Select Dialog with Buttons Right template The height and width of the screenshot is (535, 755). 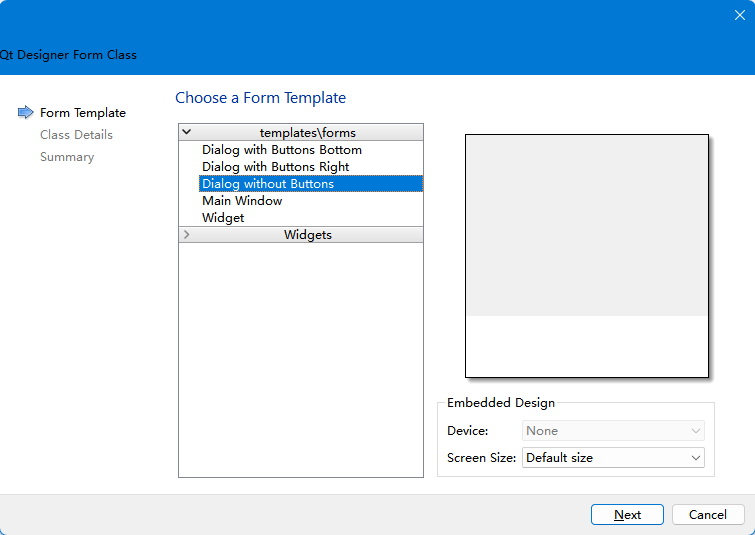click(275, 167)
